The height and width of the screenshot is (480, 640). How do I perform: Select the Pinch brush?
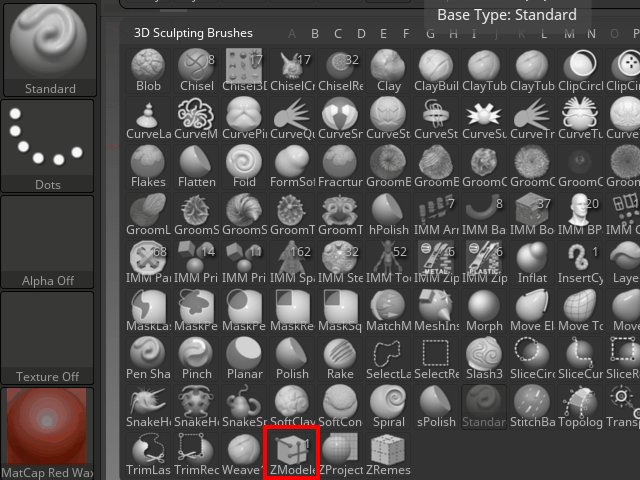click(196, 359)
